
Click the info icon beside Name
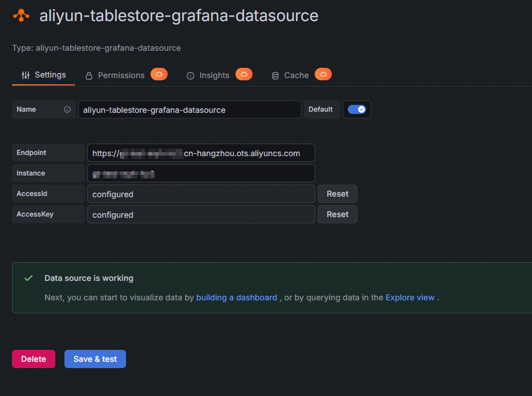pyautogui.click(x=67, y=109)
